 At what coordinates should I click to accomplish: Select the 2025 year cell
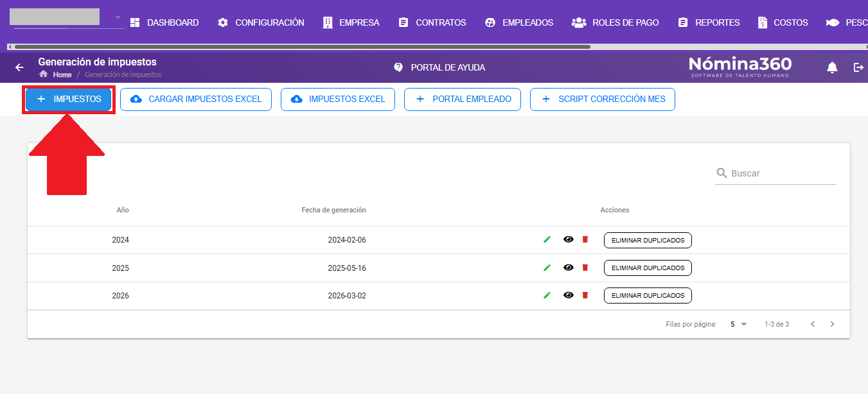120,268
